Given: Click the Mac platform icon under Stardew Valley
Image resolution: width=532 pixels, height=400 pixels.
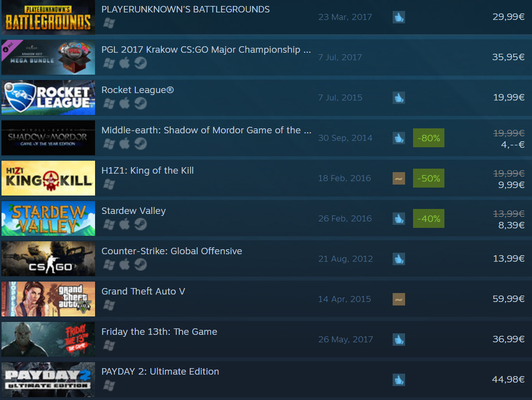Looking at the screenshot, I should [124, 224].
